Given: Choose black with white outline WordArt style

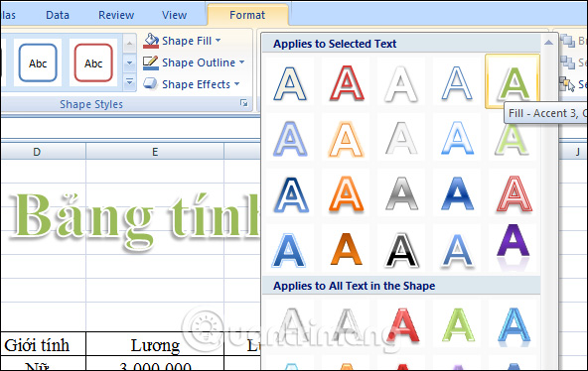Looking at the screenshot, I should tap(401, 249).
